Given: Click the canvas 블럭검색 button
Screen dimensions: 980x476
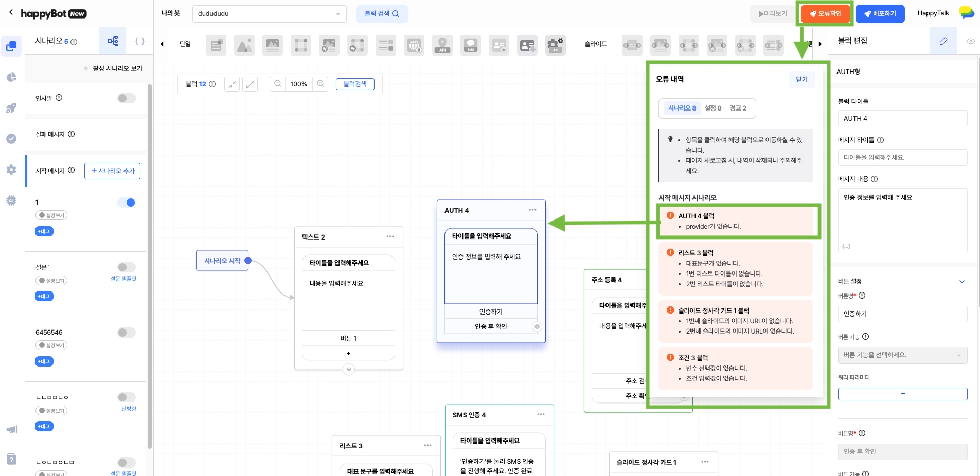Looking at the screenshot, I should click(x=355, y=84).
